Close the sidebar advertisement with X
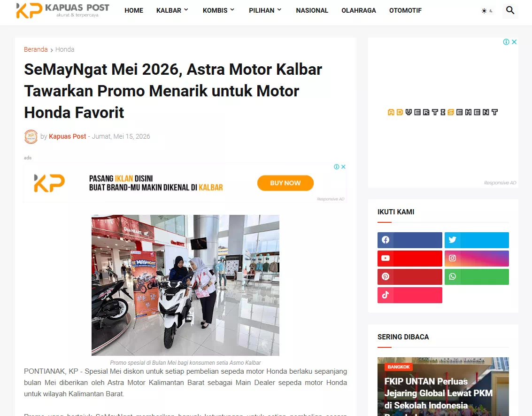 pyautogui.click(x=514, y=42)
